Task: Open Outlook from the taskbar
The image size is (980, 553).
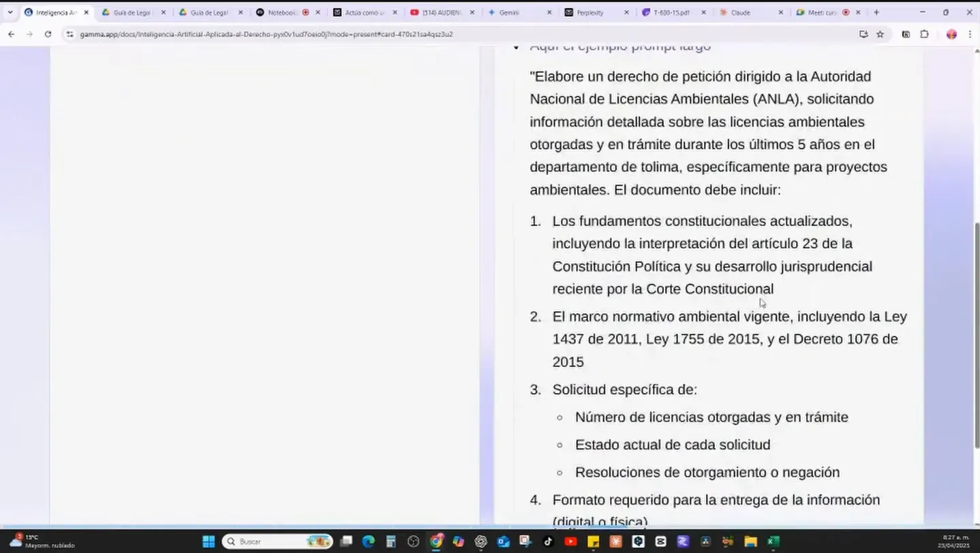Action: (504, 541)
